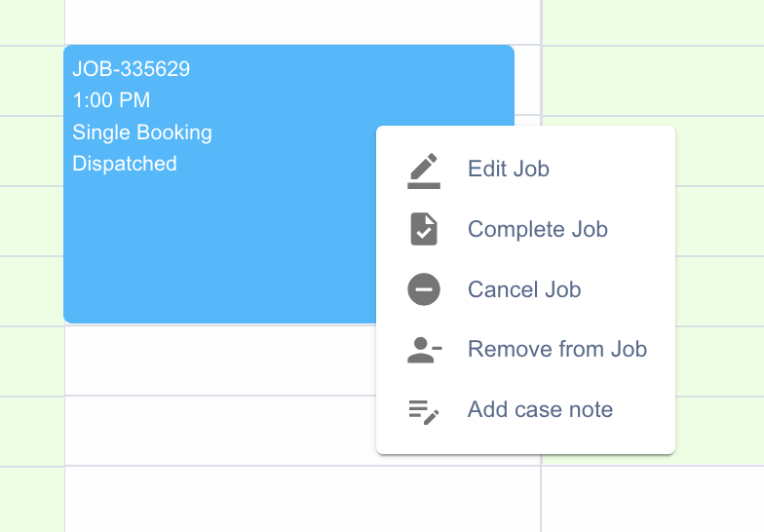
Task: Click the JOB-335629 title on the booking card
Action: point(131,68)
